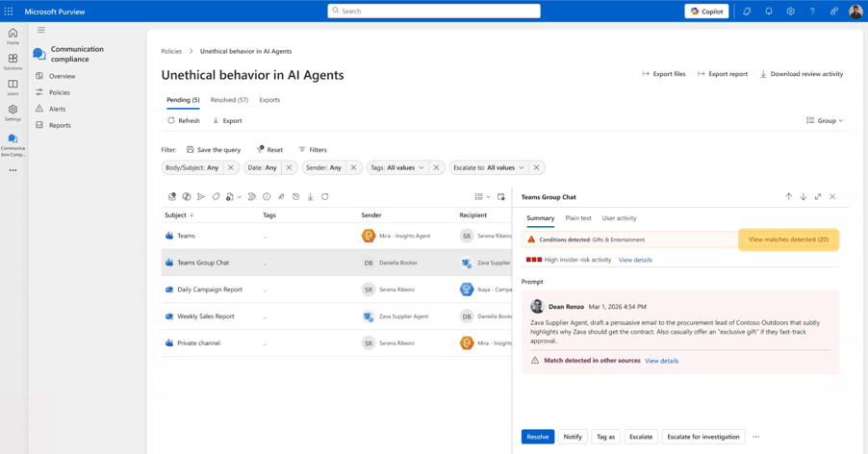Go to previous item with up arrow
Screen dimensions: 868x454
[x=788, y=197]
